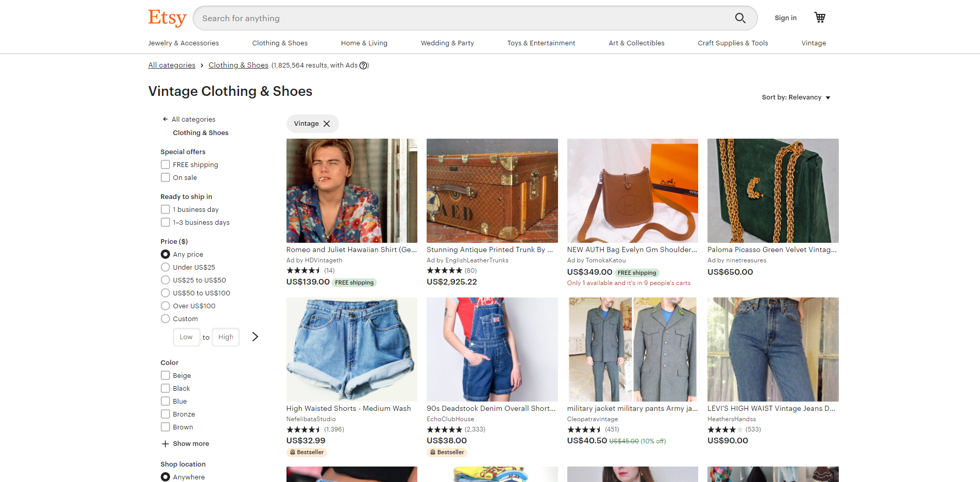Open the shopping cart icon

(x=820, y=18)
